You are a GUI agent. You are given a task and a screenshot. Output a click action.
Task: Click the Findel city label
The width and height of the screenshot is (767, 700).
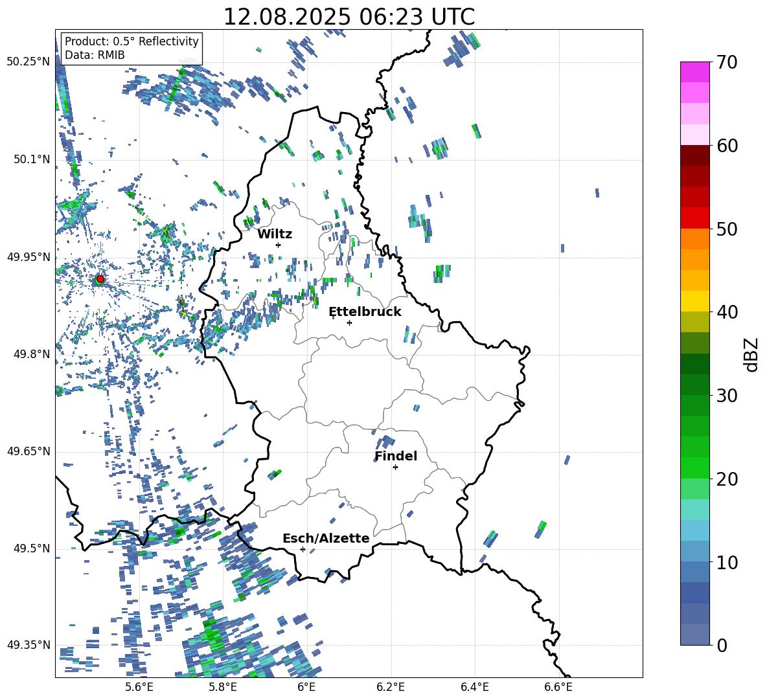pyautogui.click(x=396, y=456)
